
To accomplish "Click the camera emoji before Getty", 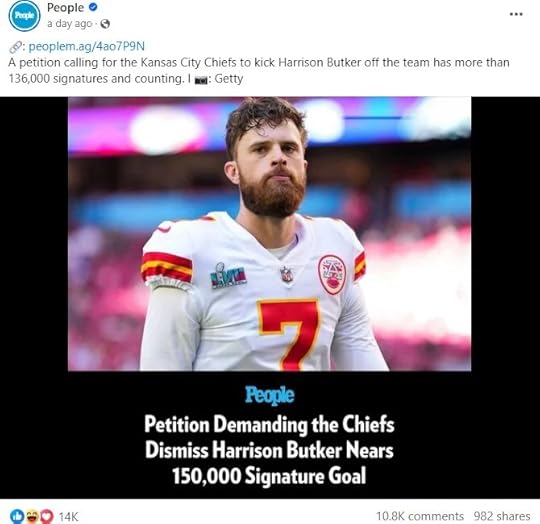I will click(x=201, y=80).
